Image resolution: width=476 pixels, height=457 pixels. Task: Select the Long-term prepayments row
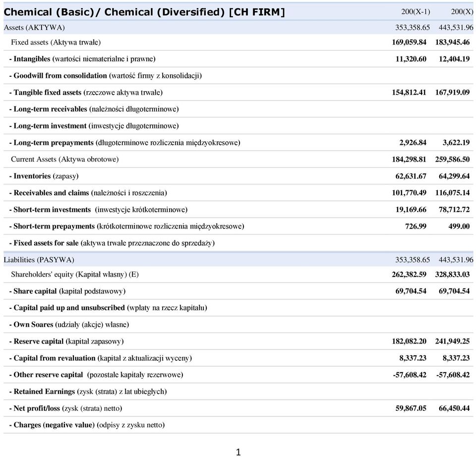(238, 143)
